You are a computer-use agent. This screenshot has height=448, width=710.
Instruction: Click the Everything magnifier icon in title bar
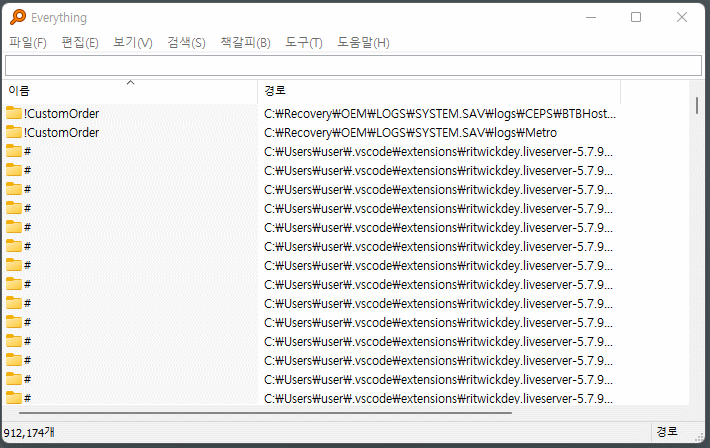pos(18,17)
